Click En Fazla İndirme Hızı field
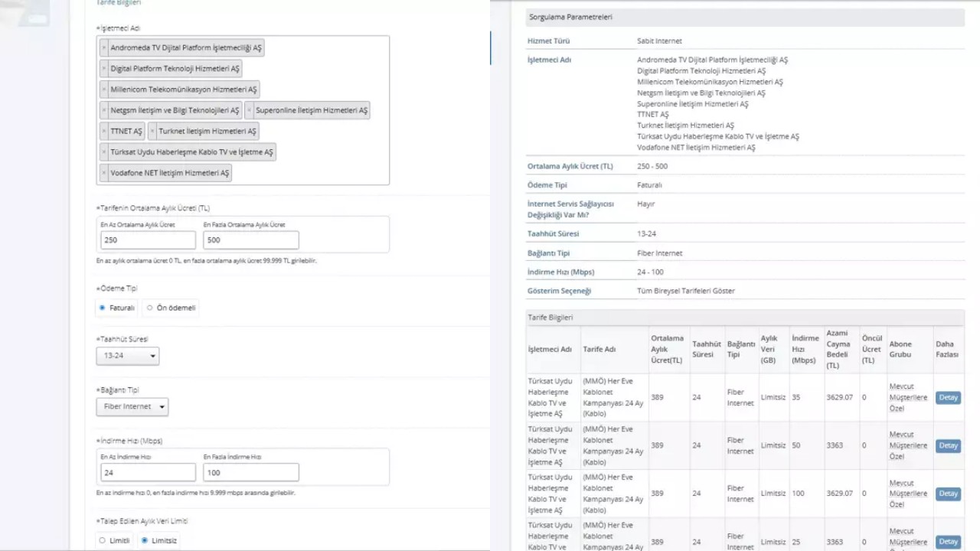 [251, 473]
